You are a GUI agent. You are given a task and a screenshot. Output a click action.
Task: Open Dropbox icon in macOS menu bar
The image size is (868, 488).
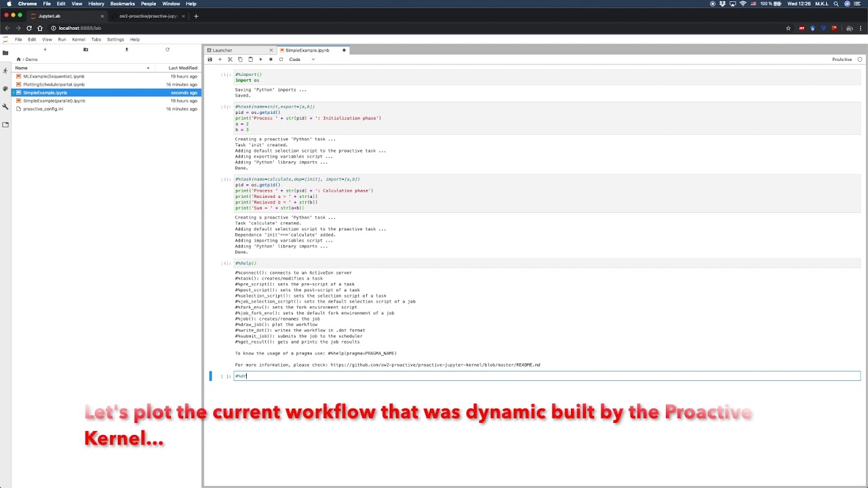tap(722, 3)
